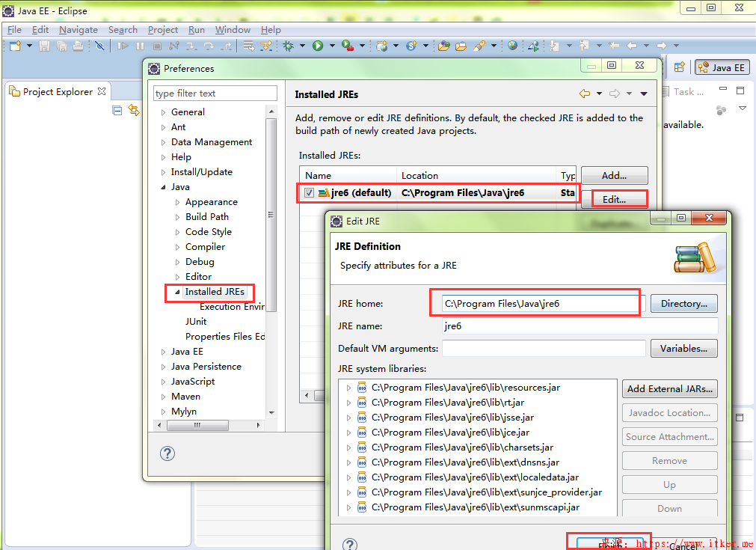Expand the Build Path node
The width and height of the screenshot is (756, 550).
coord(178,217)
